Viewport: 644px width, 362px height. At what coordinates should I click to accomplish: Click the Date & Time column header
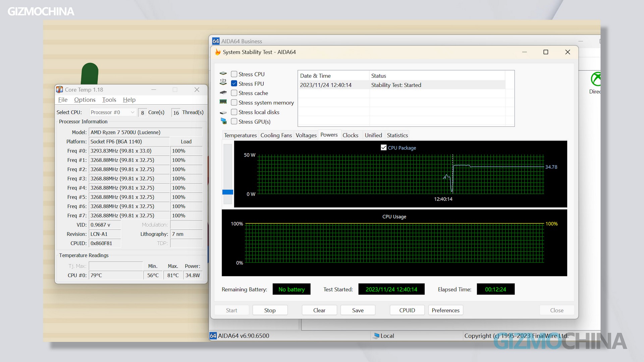[x=333, y=76]
